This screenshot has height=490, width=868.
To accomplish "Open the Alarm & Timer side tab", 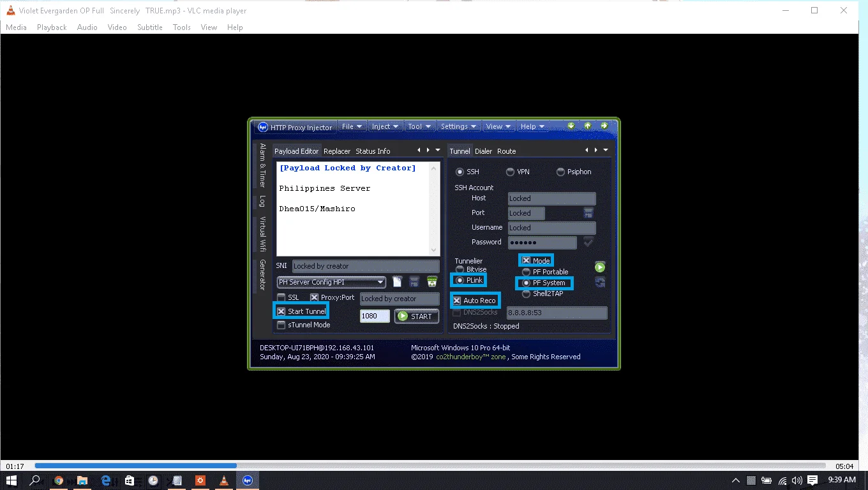I will click(x=262, y=166).
